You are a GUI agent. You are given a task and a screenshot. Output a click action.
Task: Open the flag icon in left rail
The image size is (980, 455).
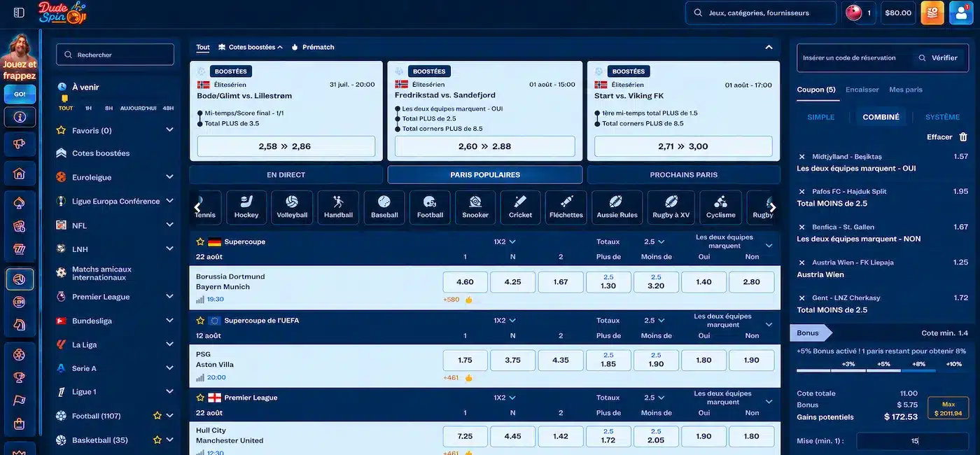(20, 400)
